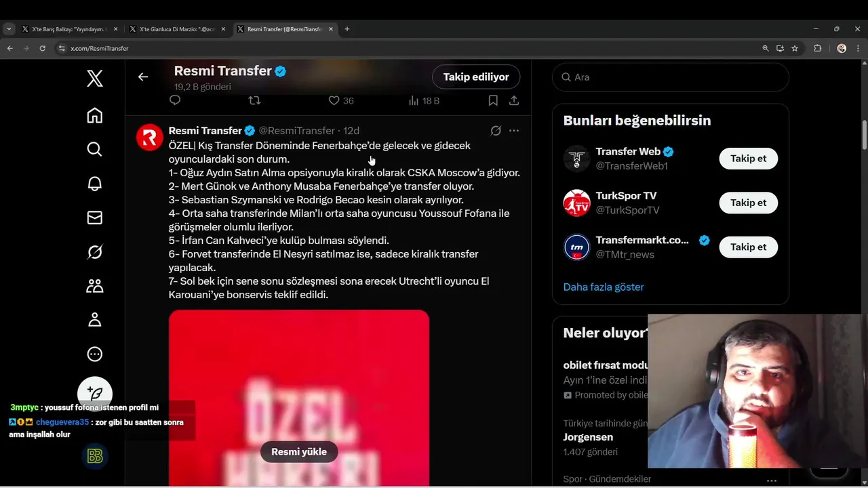
Task: Open Communities people icon
Action: click(x=95, y=286)
